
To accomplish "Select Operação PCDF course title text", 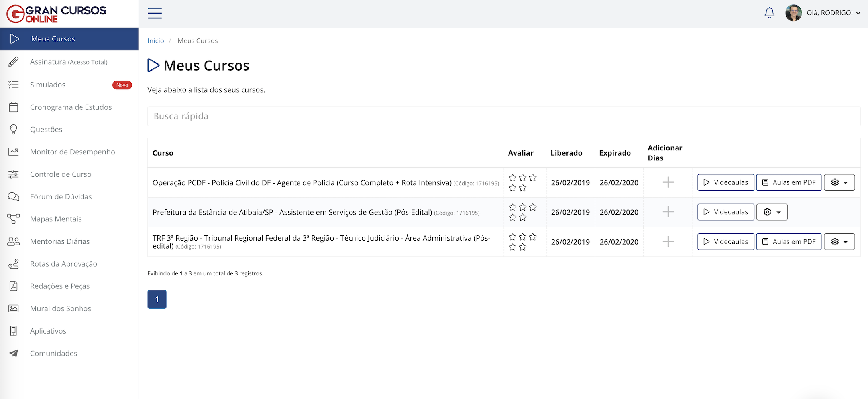I will pyautogui.click(x=302, y=183).
